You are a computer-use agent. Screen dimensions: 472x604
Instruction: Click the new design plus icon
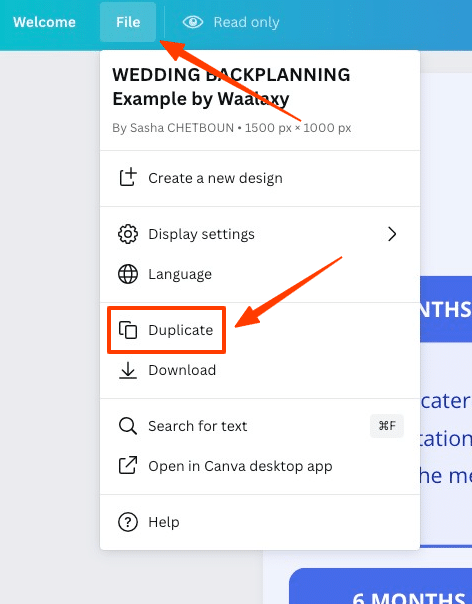tap(128, 178)
